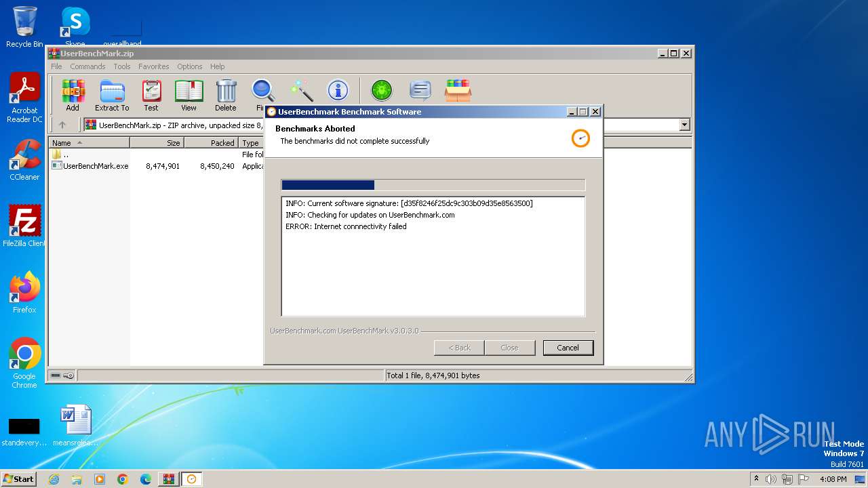Click the 8,450,240 packed size cell

[217, 166]
